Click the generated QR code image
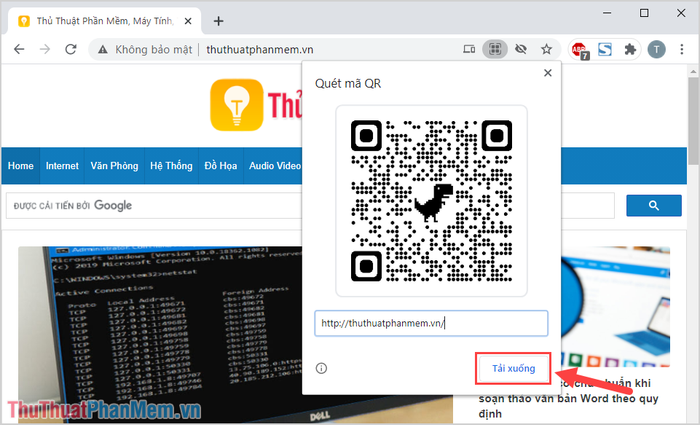This screenshot has width=700, height=425. (431, 200)
